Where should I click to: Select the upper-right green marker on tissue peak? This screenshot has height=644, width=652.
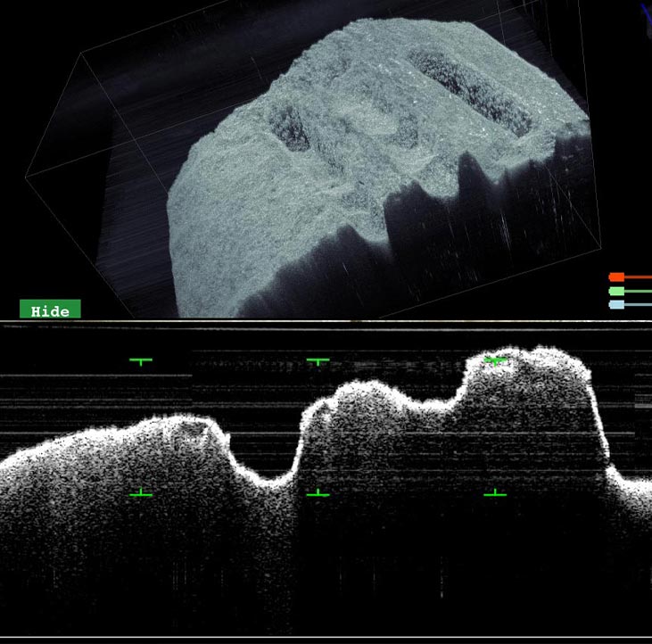(x=495, y=360)
